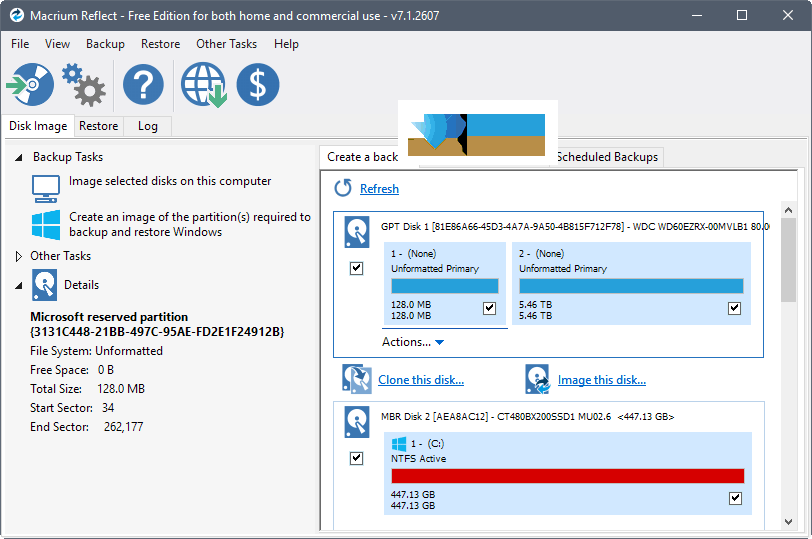Viewport: 812px width, 539px height.
Task: Click the vertical scrollbar thumb
Action: tap(788, 259)
